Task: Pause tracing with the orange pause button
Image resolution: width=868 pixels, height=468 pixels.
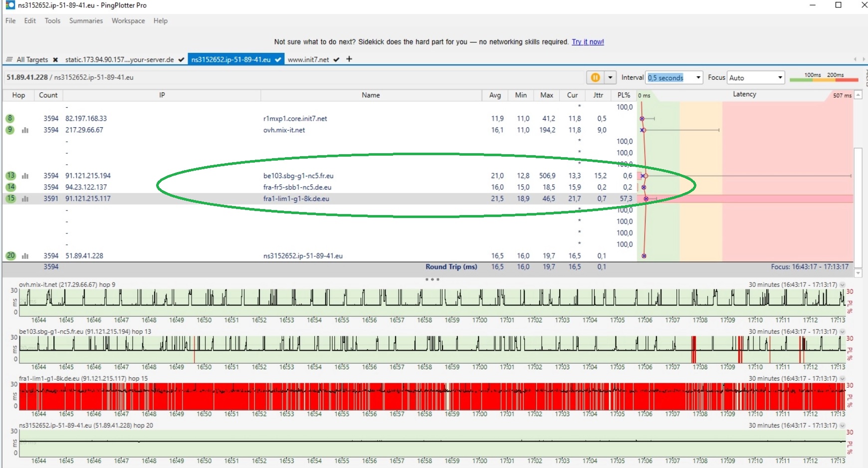Action: [x=595, y=77]
